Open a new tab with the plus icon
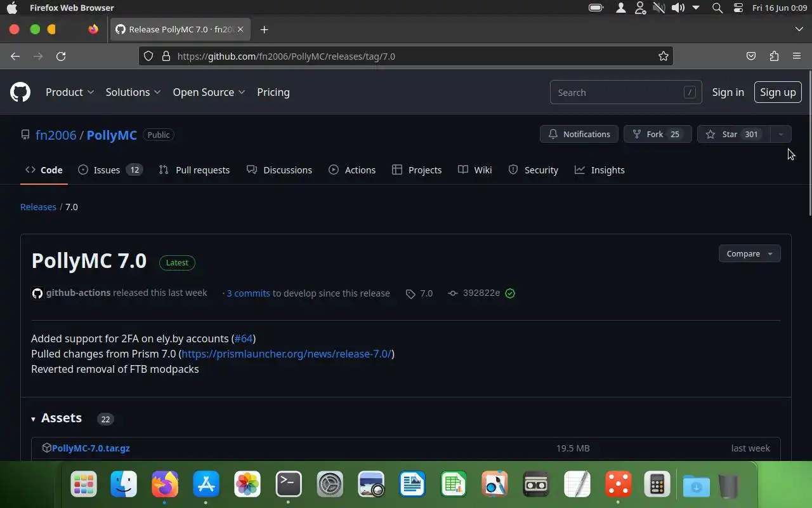Viewport: 812px width, 508px height. [x=264, y=29]
